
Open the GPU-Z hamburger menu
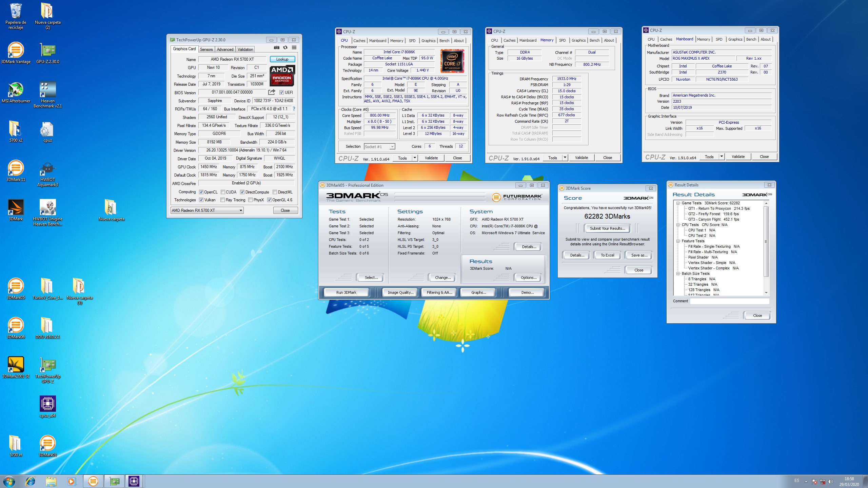[x=294, y=48]
